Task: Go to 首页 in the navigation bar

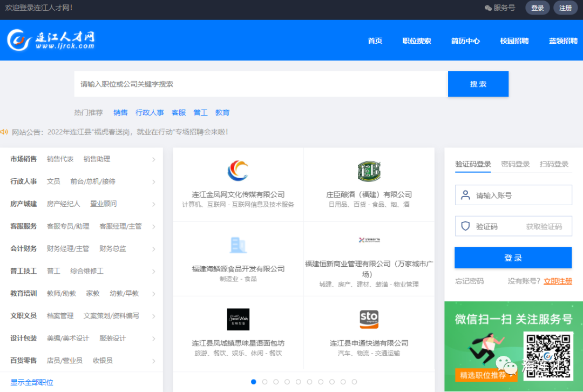Action: (375, 40)
